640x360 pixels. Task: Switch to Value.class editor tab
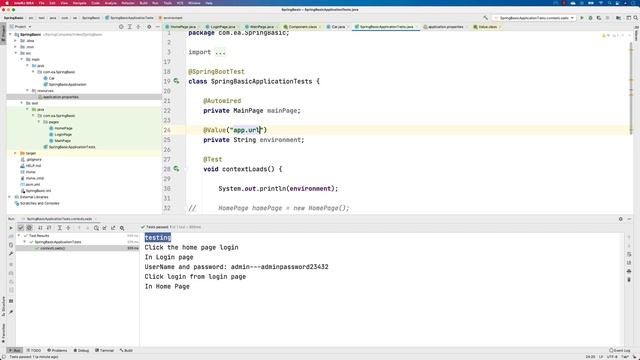tap(486, 27)
